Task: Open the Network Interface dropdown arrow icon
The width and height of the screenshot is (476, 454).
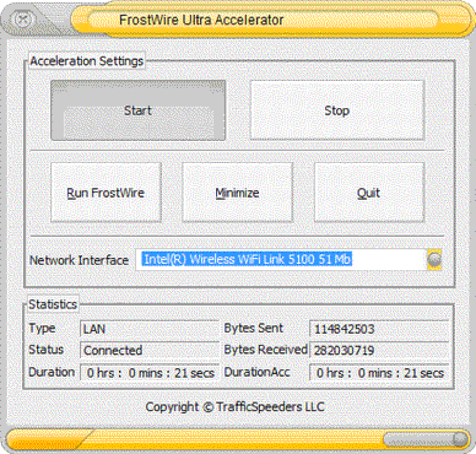Action: [434, 259]
